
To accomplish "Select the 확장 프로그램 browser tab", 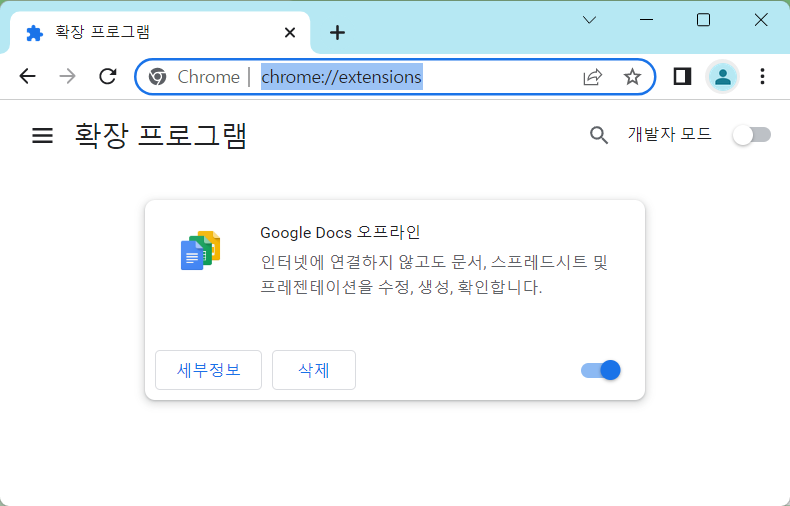I will 159,33.
